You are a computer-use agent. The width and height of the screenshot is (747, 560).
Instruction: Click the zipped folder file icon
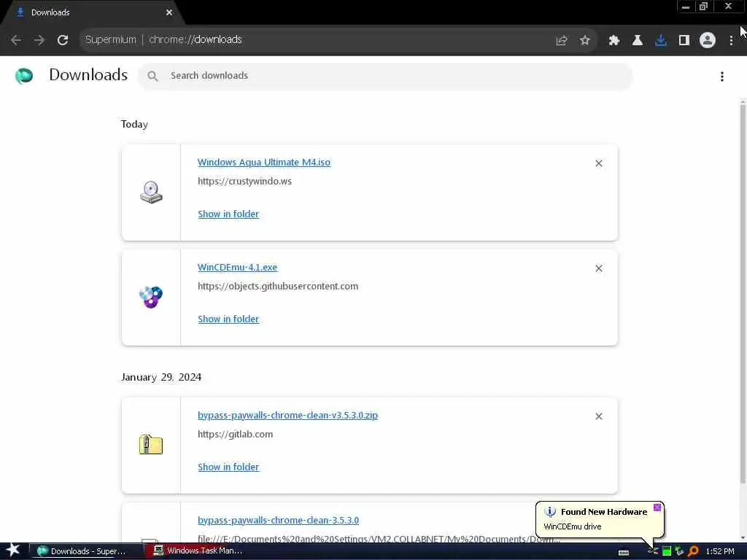[x=151, y=445]
